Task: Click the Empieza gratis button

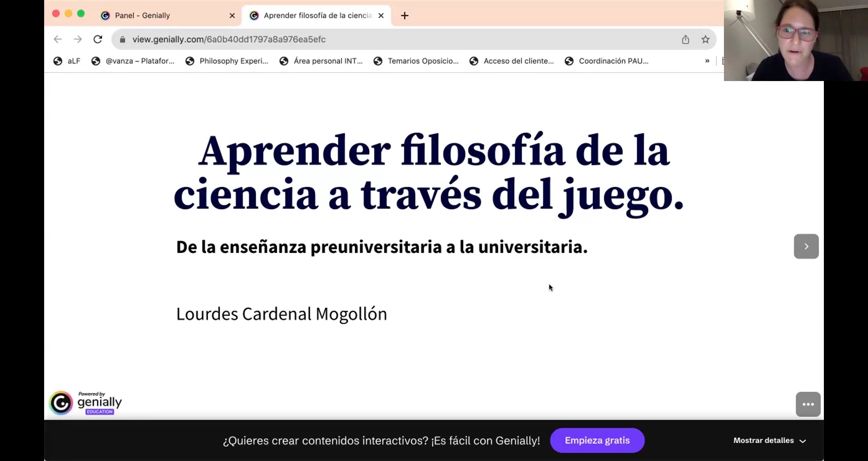Action: tap(597, 440)
